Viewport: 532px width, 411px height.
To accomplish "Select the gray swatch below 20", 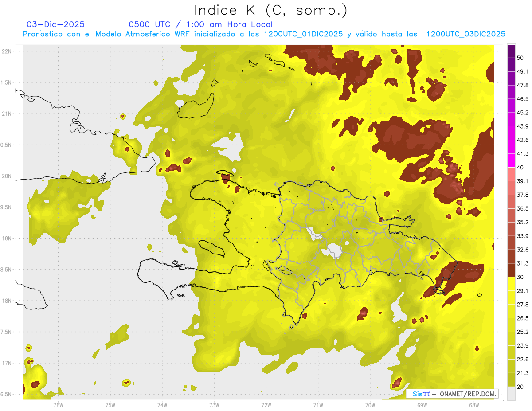I will click(x=511, y=393).
